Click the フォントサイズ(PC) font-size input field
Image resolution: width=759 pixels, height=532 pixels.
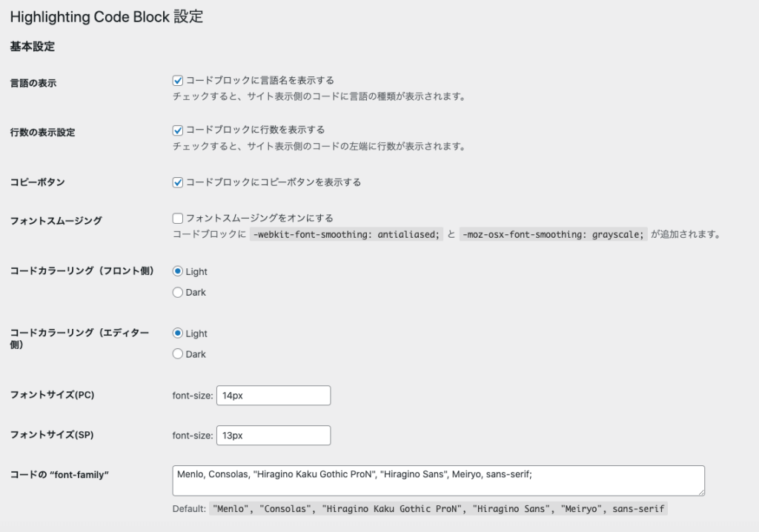(x=273, y=396)
